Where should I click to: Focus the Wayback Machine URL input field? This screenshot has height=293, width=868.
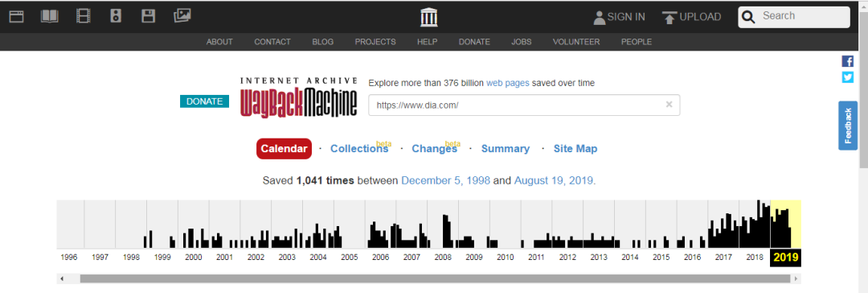click(518, 105)
